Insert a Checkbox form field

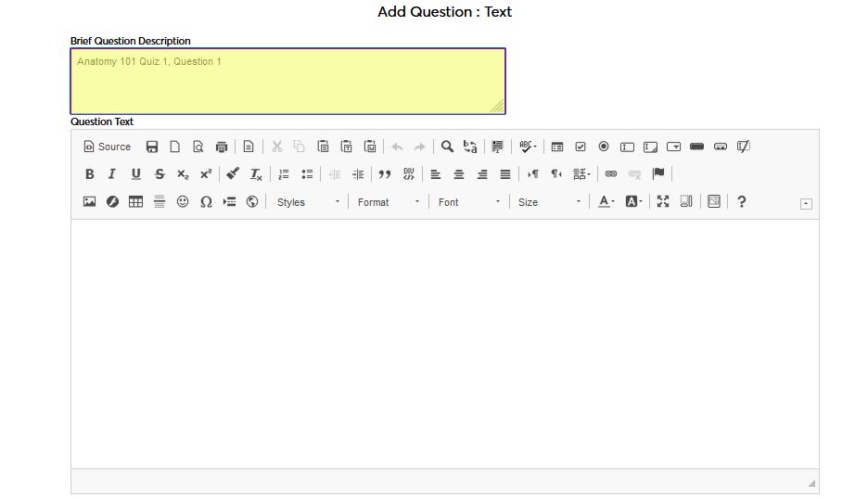click(x=581, y=147)
